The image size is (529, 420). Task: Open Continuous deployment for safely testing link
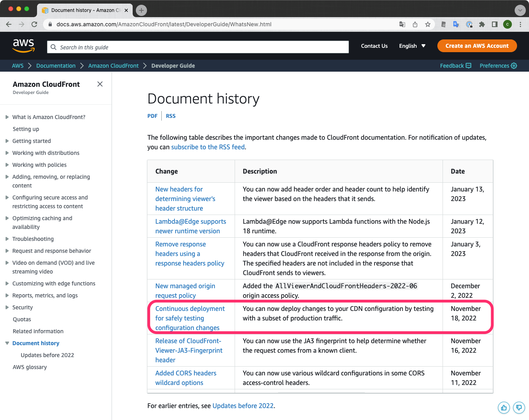point(190,318)
